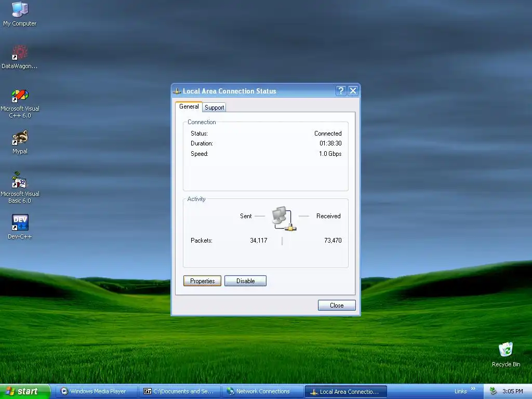
Task: Click the Local Area Connectio... taskbar button
Action: tap(346, 392)
